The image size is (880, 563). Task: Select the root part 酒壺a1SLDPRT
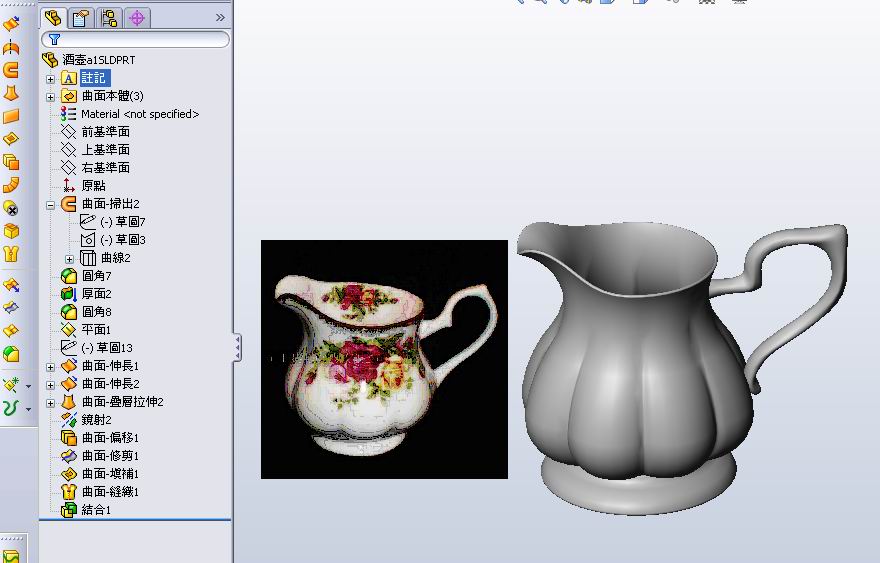click(98, 59)
